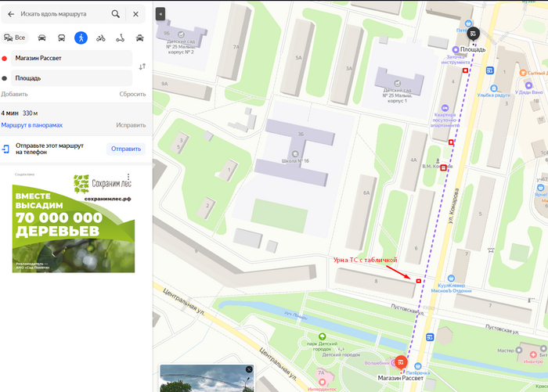Click the 'Квартира посуточно' apartments marker

pyautogui.click(x=445, y=108)
